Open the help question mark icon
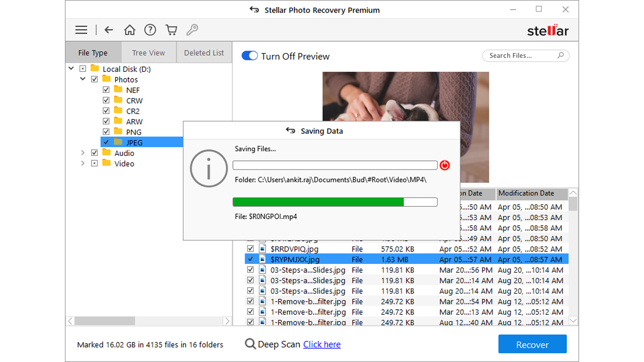Viewport: 644px width, 362px height. pos(150,30)
